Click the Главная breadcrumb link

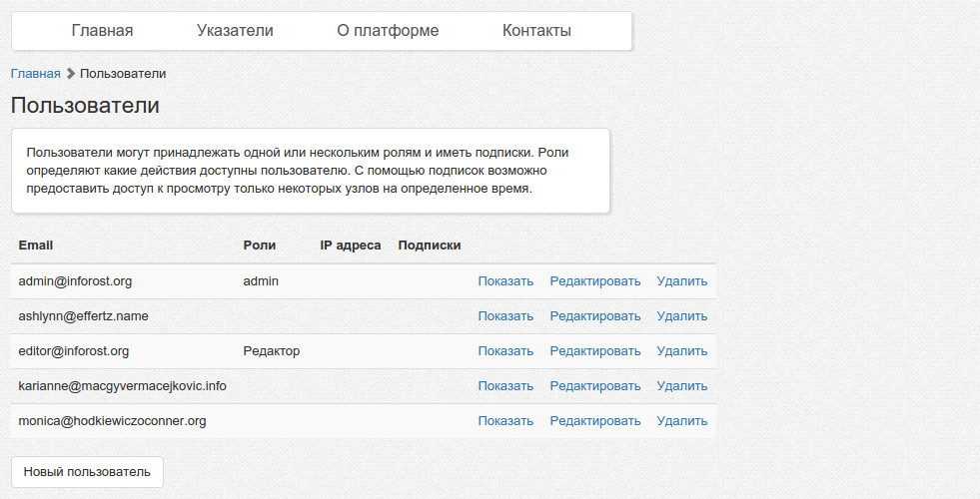[x=35, y=73]
